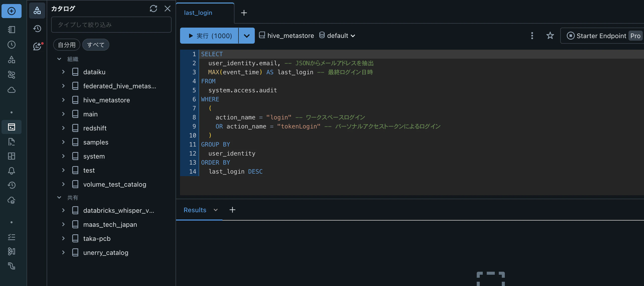The height and width of the screenshot is (286, 644).
Task: Open the Query History icon in sidebar
Action: [12, 185]
